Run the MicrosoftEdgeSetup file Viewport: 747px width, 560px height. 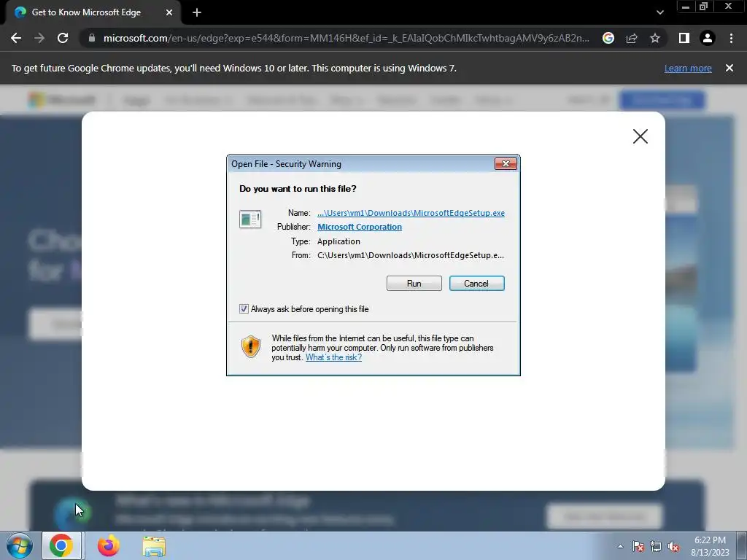pos(414,284)
